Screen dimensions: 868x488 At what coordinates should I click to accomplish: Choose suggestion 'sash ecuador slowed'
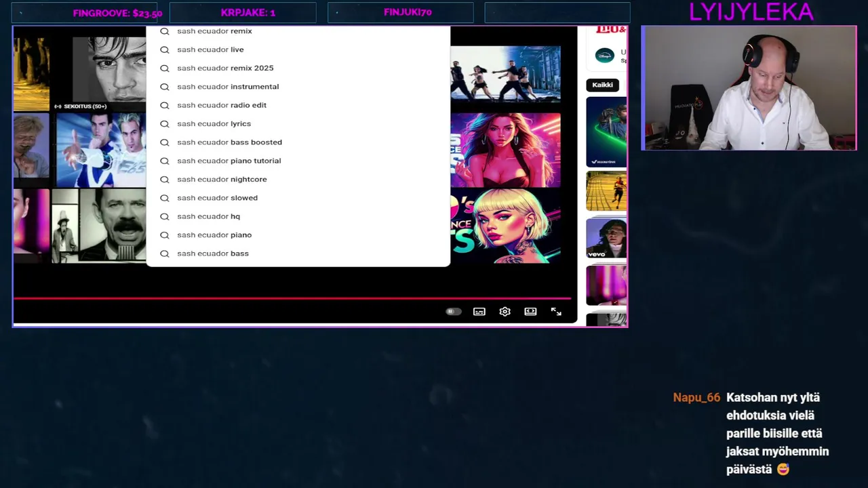tap(298, 198)
